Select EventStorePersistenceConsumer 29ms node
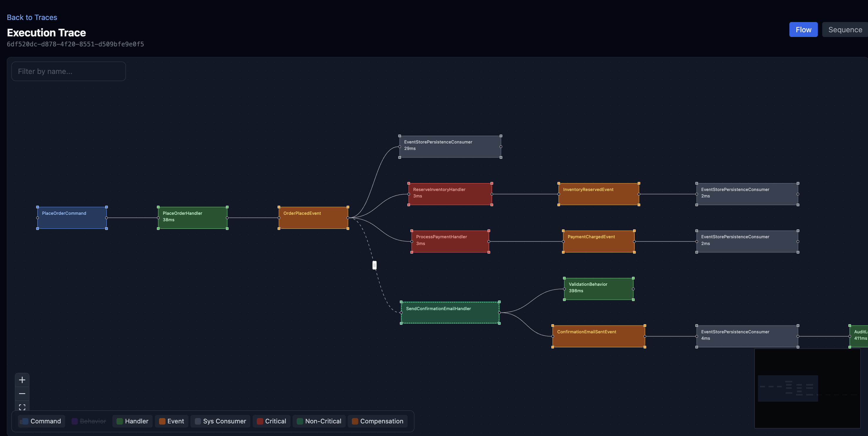Screen dimensions: 868x436 [x=450, y=147]
